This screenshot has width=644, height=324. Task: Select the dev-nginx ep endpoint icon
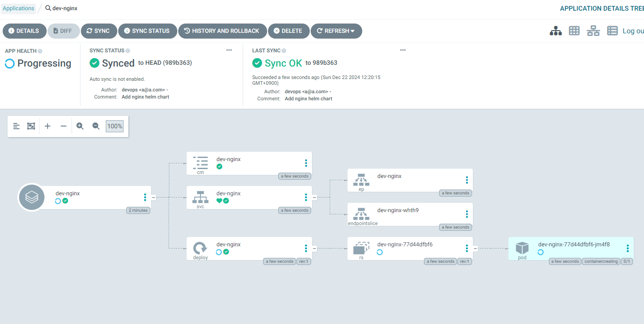(x=361, y=180)
